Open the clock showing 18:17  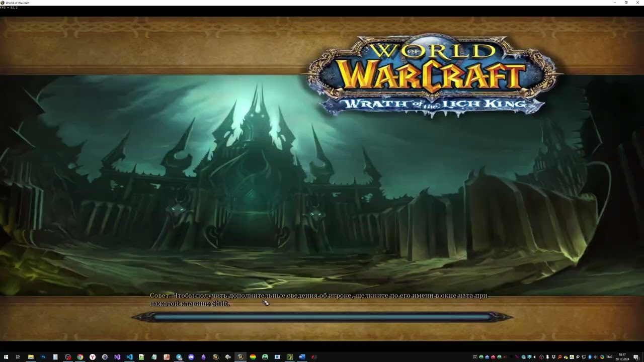tap(622, 357)
